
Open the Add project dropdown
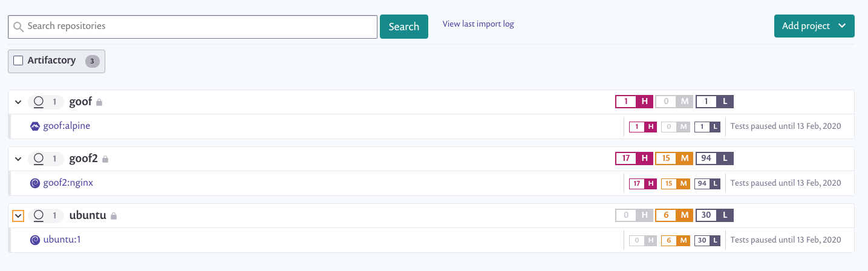[x=814, y=26]
